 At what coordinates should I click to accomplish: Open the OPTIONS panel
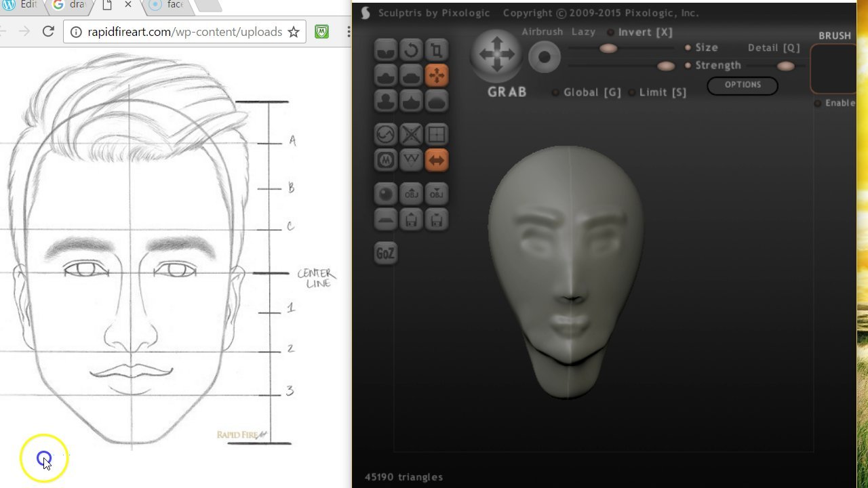(743, 85)
